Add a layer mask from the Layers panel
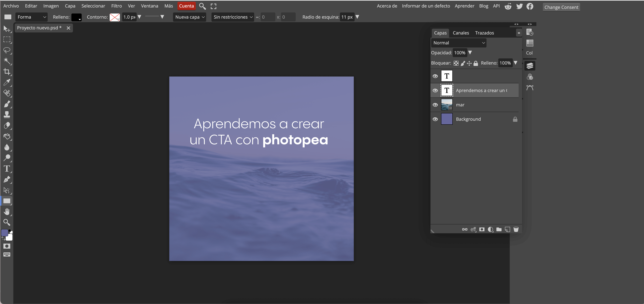This screenshot has width=644, height=304. click(482, 229)
